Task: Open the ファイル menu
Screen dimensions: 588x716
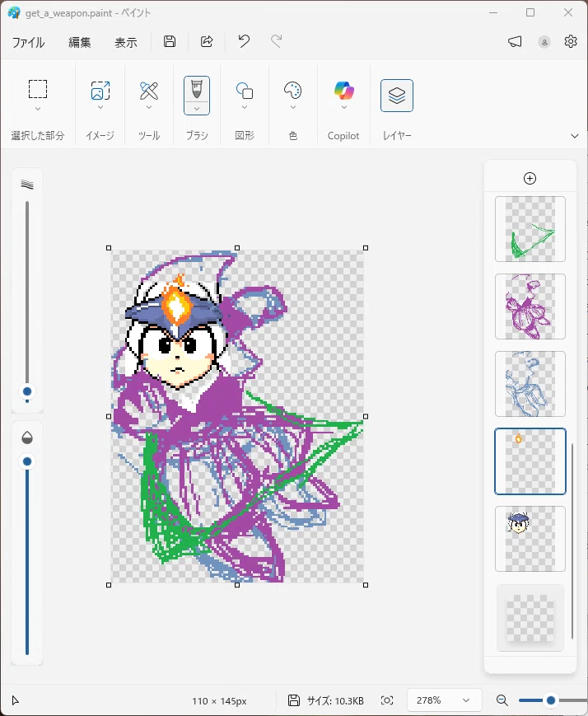Action: (28, 43)
